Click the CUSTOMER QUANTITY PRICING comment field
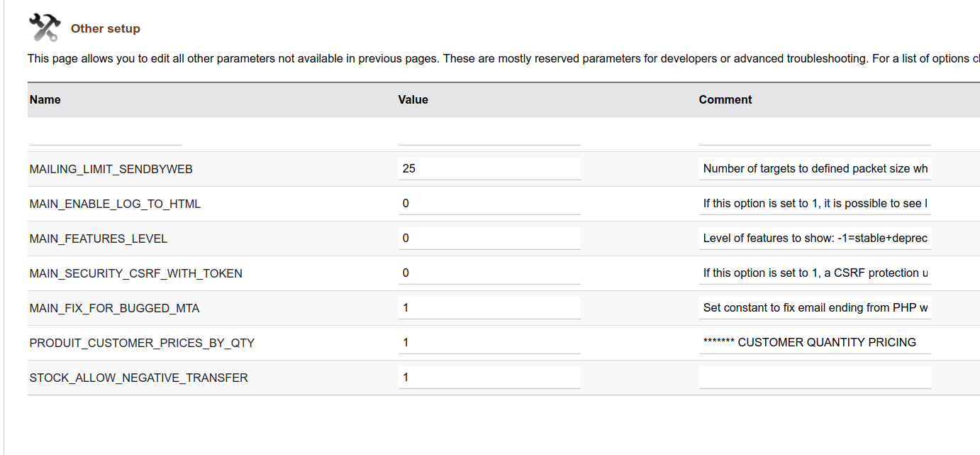This screenshot has width=980, height=455. coord(815,343)
